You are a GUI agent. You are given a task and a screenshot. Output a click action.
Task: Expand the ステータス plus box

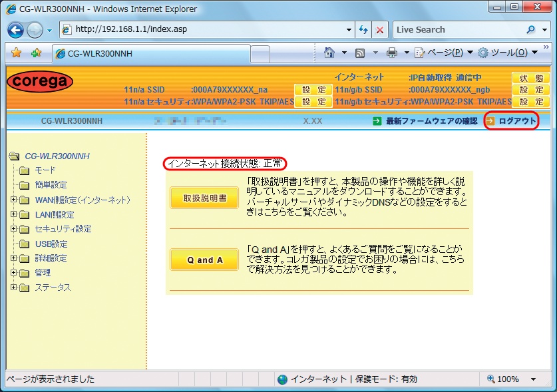click(13, 287)
